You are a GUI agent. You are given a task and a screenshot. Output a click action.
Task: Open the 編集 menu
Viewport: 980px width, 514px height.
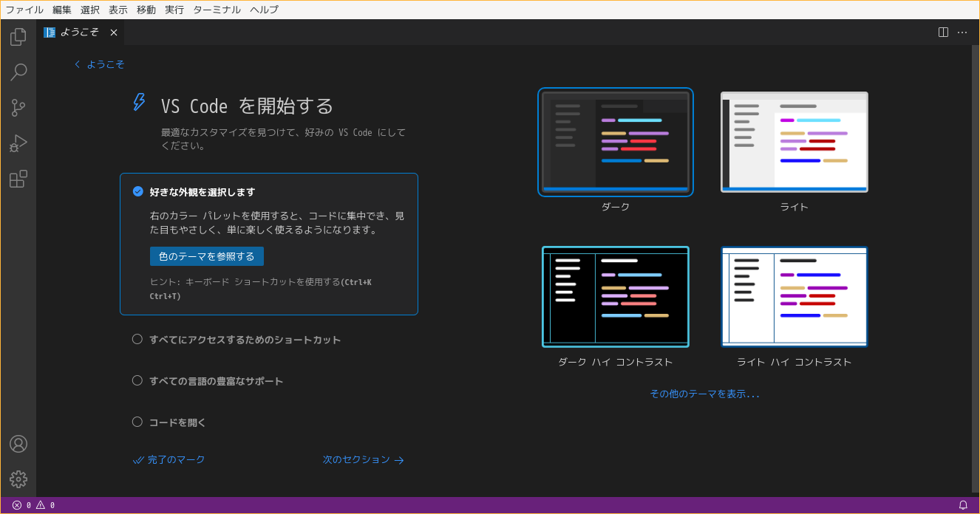coord(62,10)
